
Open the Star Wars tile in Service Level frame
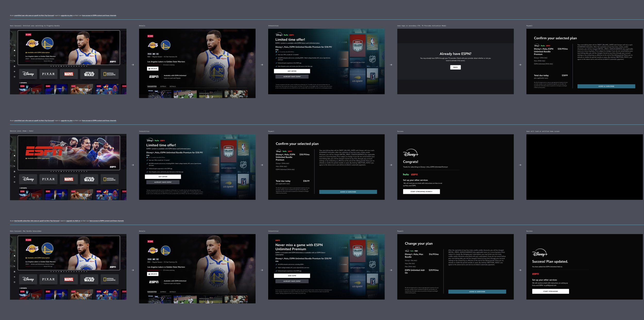click(x=89, y=179)
